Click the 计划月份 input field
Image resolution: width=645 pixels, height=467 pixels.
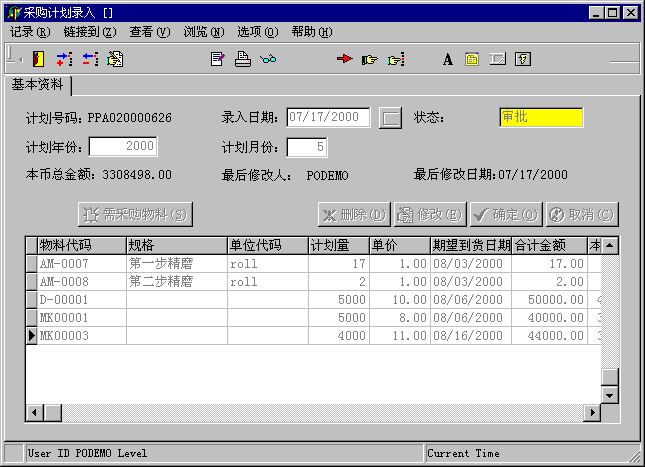coord(306,147)
